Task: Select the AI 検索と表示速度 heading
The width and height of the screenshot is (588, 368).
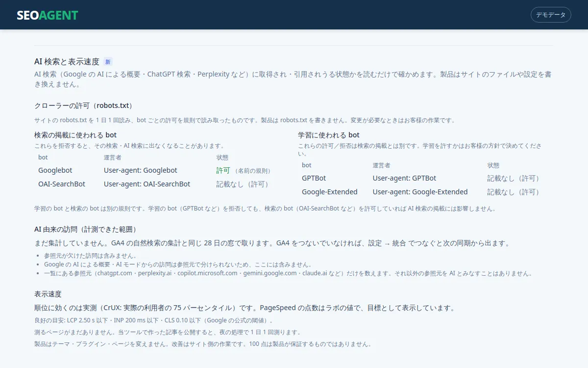Action: click(67, 62)
